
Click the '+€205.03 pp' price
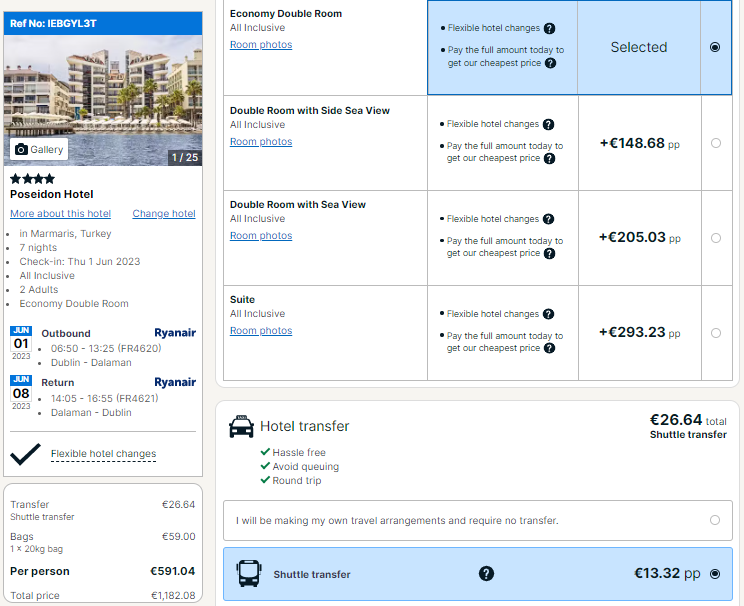[640, 237]
